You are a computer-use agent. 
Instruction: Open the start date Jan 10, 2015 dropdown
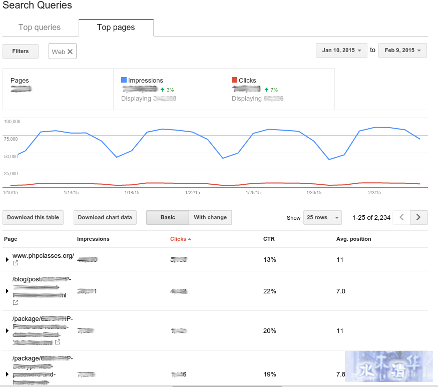click(341, 50)
